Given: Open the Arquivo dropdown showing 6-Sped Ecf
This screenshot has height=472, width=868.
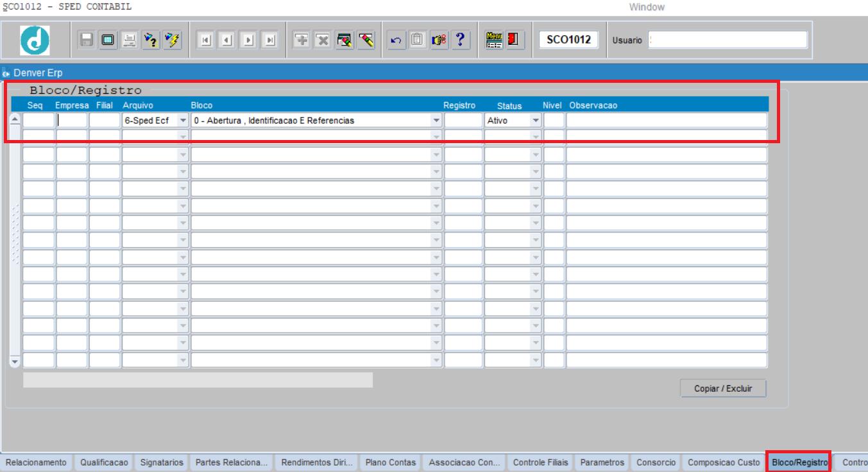Looking at the screenshot, I should click(x=183, y=121).
